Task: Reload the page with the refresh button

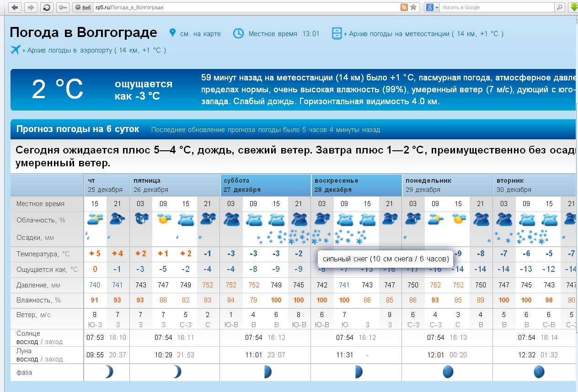Action: (x=46, y=7)
